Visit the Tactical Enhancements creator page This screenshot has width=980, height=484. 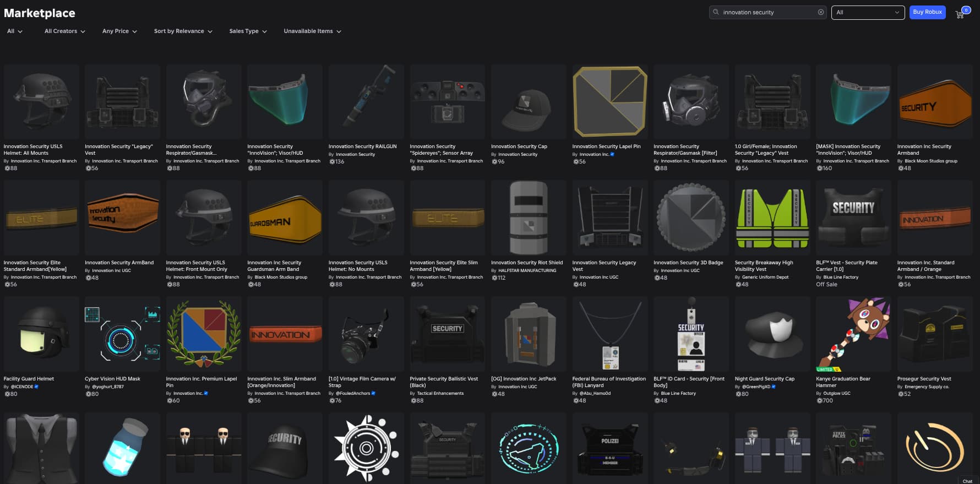pos(440,393)
